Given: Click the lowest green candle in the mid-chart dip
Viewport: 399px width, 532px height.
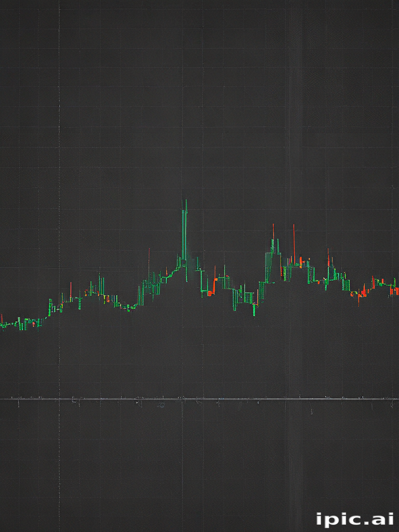Looking at the screenshot, I should click(254, 309).
